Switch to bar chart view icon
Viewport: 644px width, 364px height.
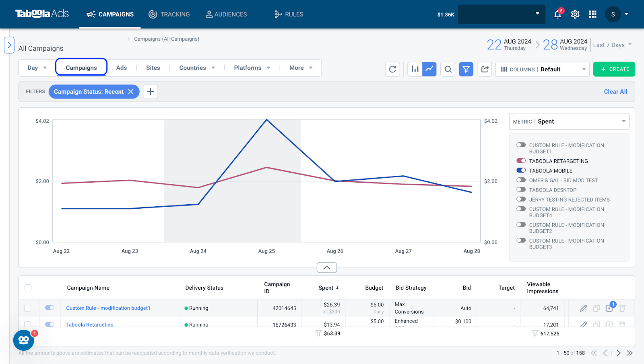(415, 69)
